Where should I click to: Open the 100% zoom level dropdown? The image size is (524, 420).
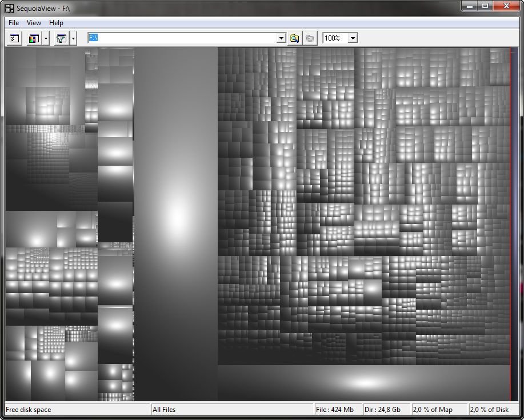click(353, 38)
